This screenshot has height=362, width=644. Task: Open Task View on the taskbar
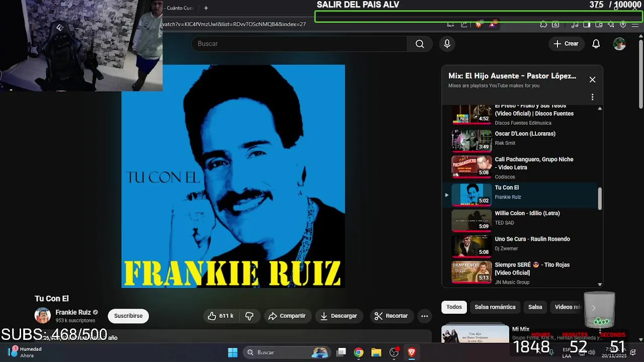click(341, 352)
